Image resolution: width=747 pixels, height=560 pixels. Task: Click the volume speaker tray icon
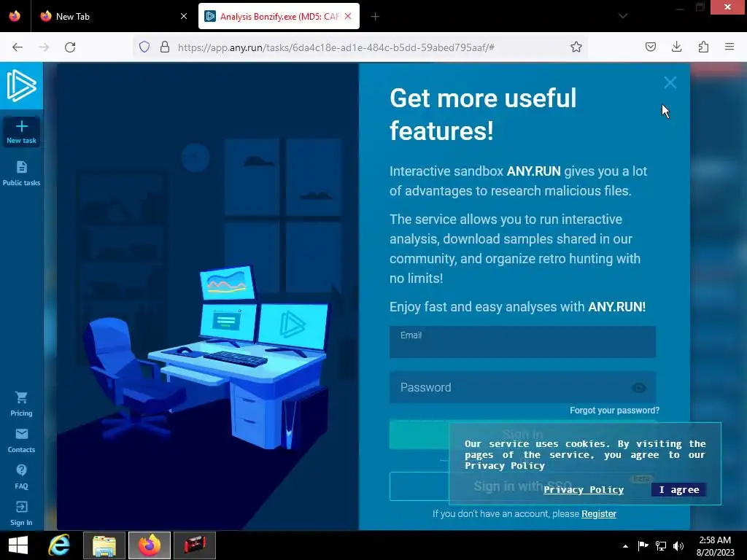tap(678, 545)
